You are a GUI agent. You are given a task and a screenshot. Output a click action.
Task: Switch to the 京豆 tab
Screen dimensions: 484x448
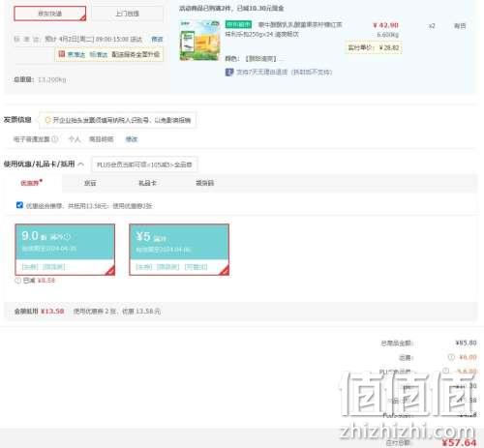pyautogui.click(x=90, y=183)
